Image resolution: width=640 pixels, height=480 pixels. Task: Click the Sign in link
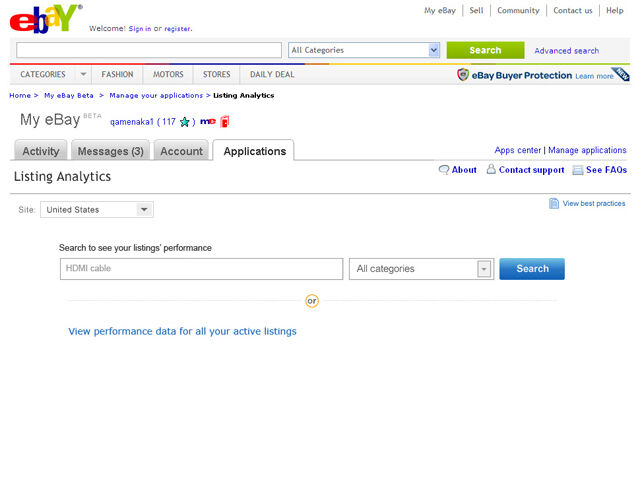point(140,29)
